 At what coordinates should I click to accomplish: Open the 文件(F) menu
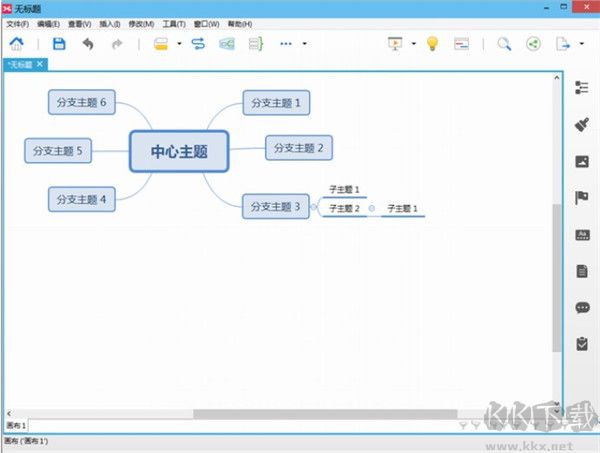[17, 24]
